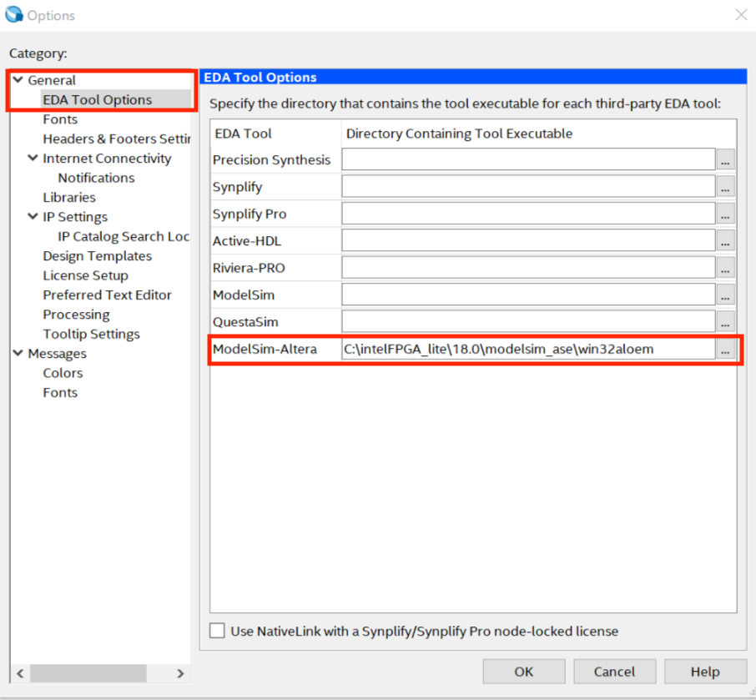The image size is (756, 700).
Task: Enable NativeLink with Synplify node-locked license
Action: pyautogui.click(x=218, y=631)
